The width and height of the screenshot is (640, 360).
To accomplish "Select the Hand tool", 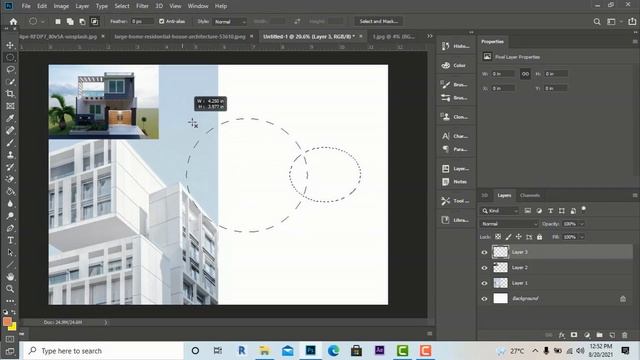I will pyautogui.click(x=10, y=277).
